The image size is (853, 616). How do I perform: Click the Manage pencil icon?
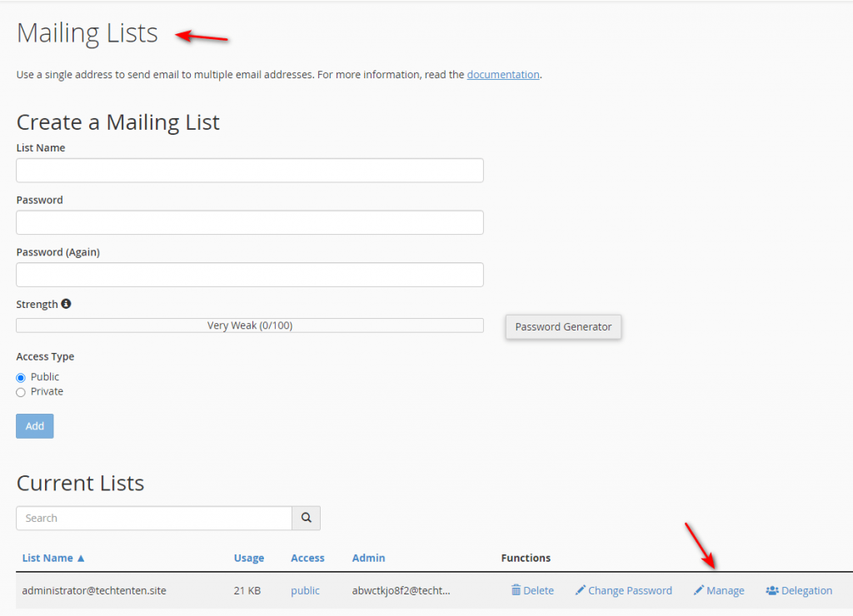(x=701, y=590)
